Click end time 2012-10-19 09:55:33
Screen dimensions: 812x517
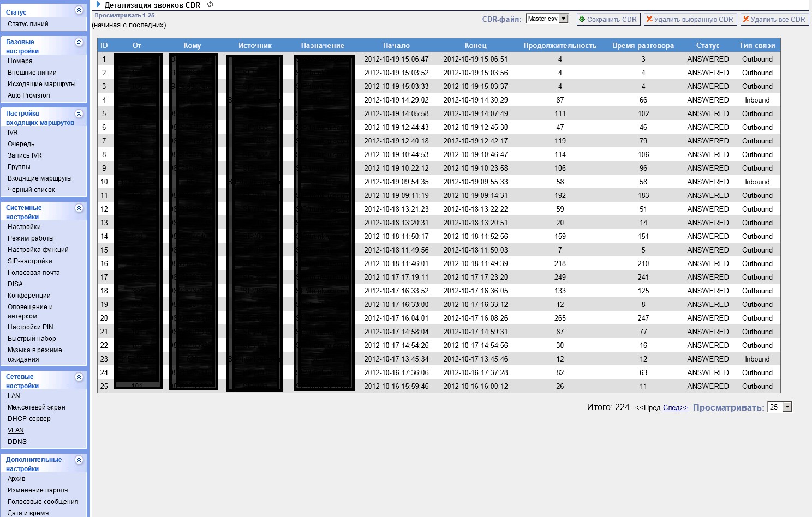[475, 182]
